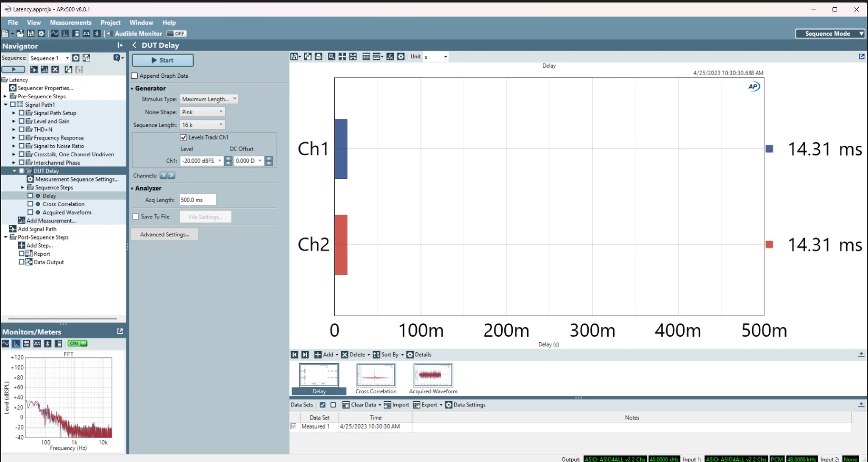
Task: Click blue Ch1 legend color swatch
Action: (769, 149)
